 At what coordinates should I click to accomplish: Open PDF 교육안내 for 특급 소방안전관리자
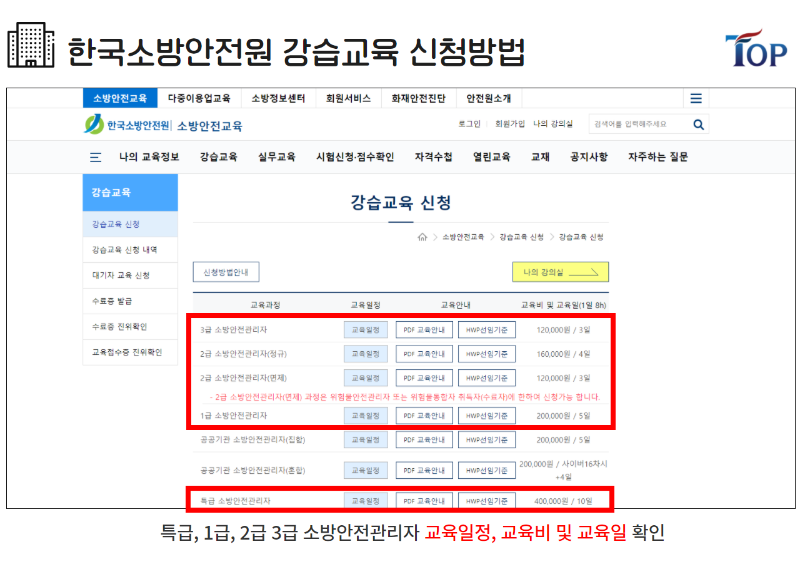(x=424, y=501)
